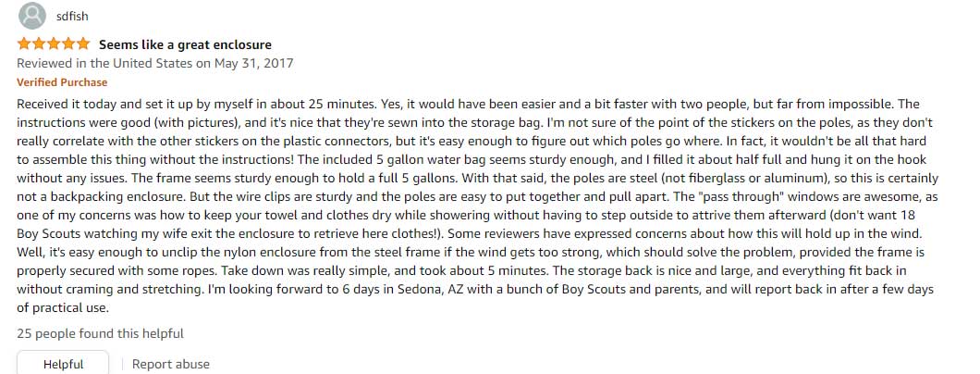Image resolution: width=980 pixels, height=374 pixels.
Task: Click the sdfish profile avatar icon
Action: [31, 16]
